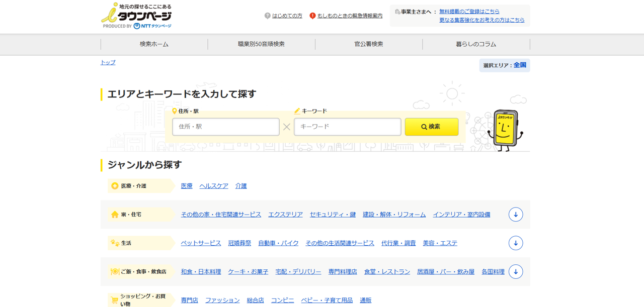Click the iTownPage logo
The height and width of the screenshot is (307, 644).
(x=136, y=16)
